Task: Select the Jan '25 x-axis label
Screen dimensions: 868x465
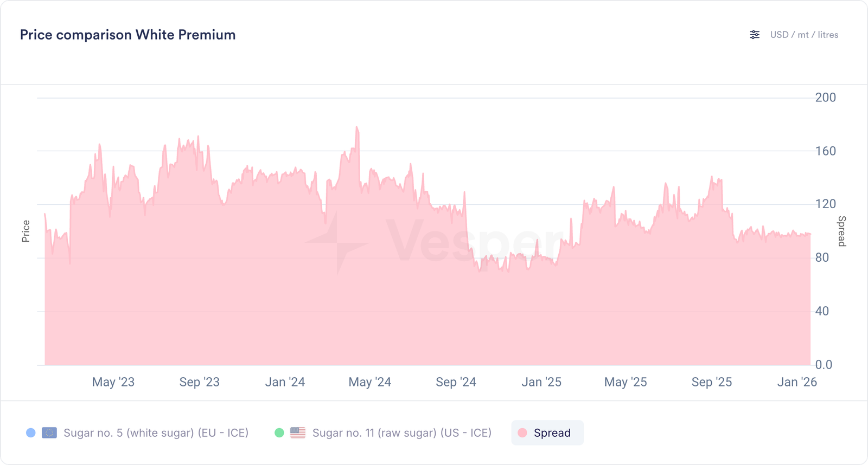Action: coord(541,382)
